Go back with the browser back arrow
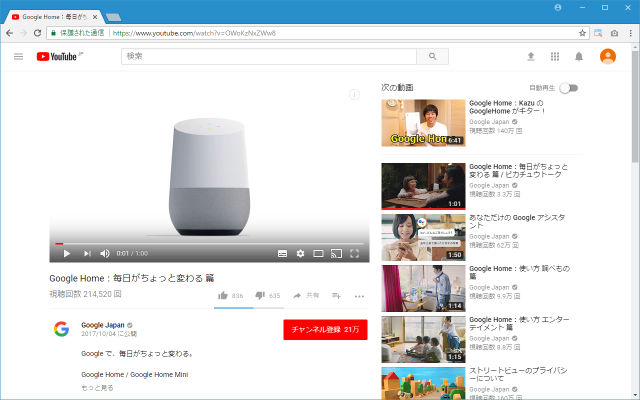The width and height of the screenshot is (640, 400). tap(10, 33)
